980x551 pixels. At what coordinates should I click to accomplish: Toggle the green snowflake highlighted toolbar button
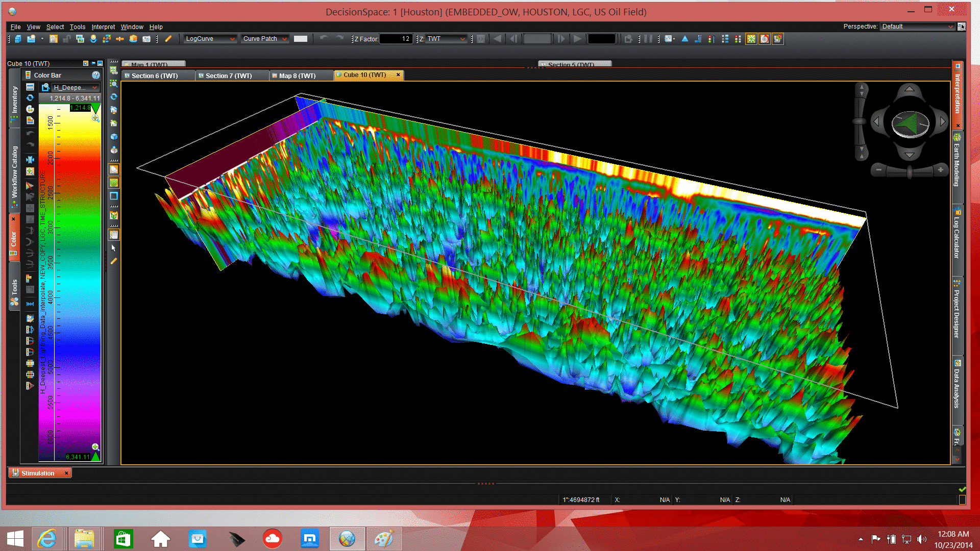pos(751,39)
